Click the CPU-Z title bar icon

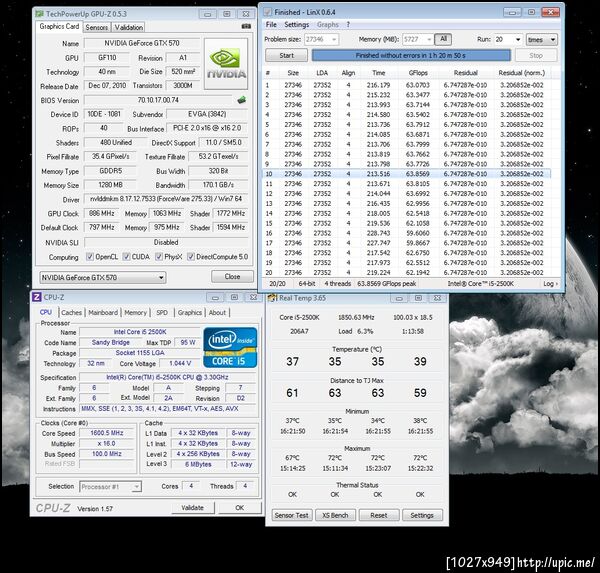tap(38, 297)
